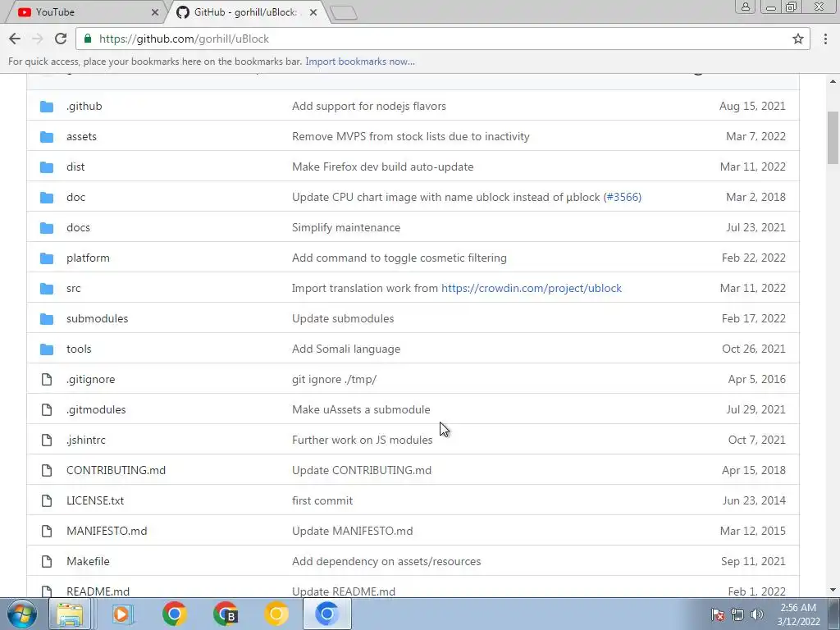Open the src folder link
840x630 pixels.
coord(73,288)
